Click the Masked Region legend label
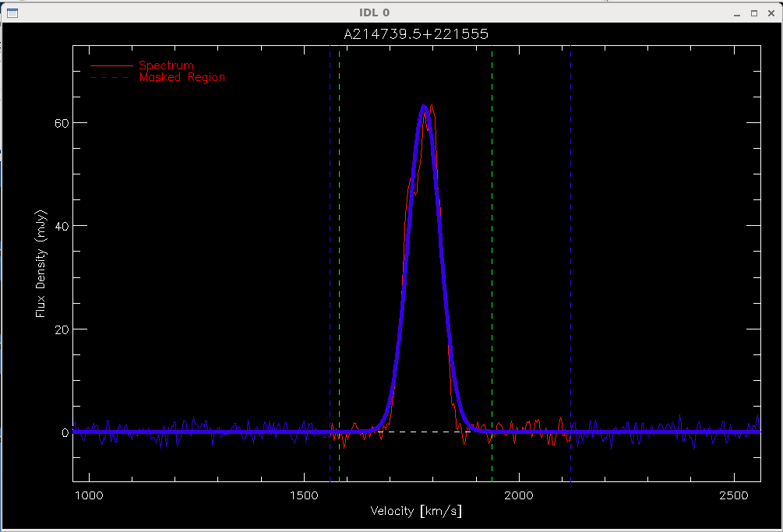This screenshot has width=783, height=532. pyautogui.click(x=182, y=77)
